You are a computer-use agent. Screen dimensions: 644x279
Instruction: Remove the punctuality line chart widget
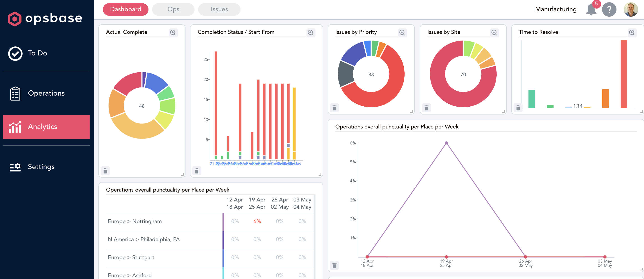click(x=334, y=265)
